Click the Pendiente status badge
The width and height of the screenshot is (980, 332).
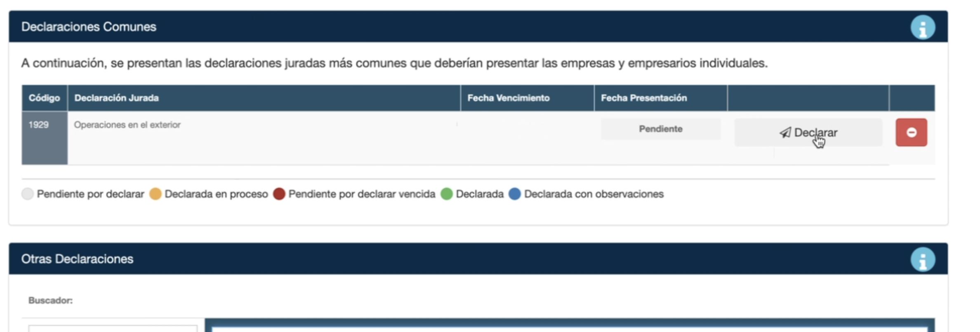click(660, 129)
